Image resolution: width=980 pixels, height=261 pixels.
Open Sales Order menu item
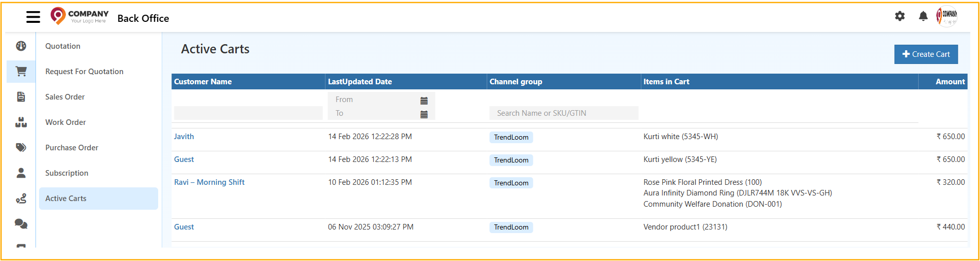pos(65,97)
